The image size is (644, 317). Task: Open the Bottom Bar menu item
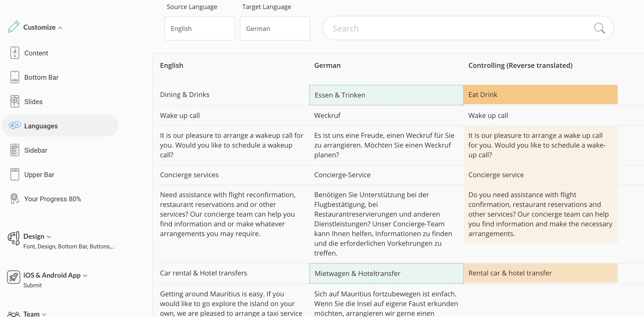coord(41,77)
